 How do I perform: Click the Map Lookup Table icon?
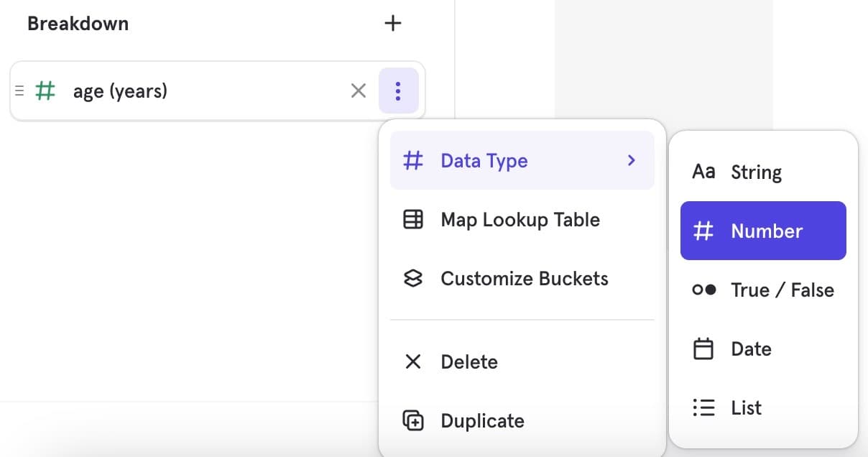[x=413, y=220]
